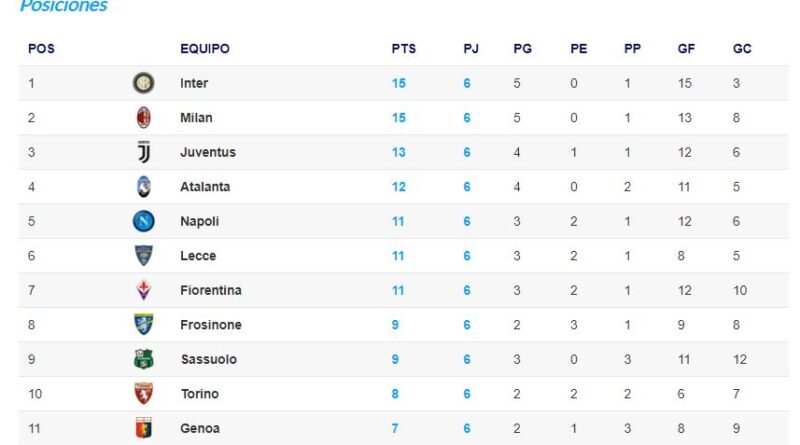Click the Atalanta club crest icon
The width and height of the screenshot is (800, 445).
click(x=143, y=187)
